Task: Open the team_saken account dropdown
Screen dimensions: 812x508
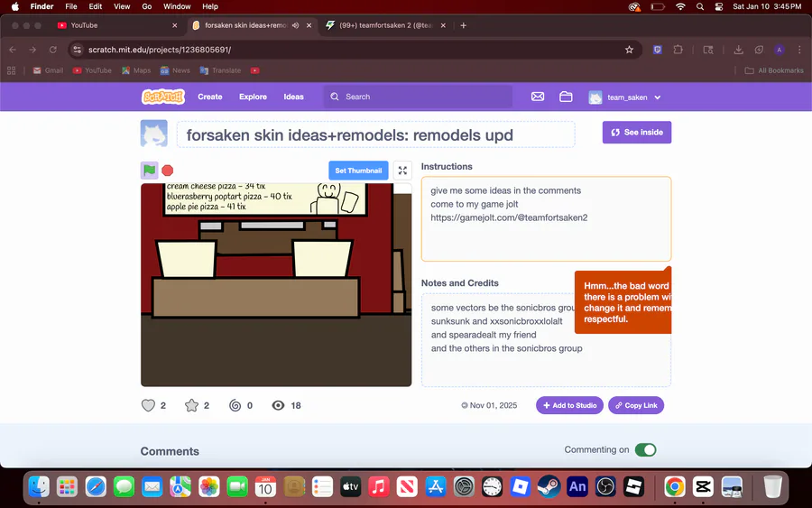Action: click(x=624, y=97)
